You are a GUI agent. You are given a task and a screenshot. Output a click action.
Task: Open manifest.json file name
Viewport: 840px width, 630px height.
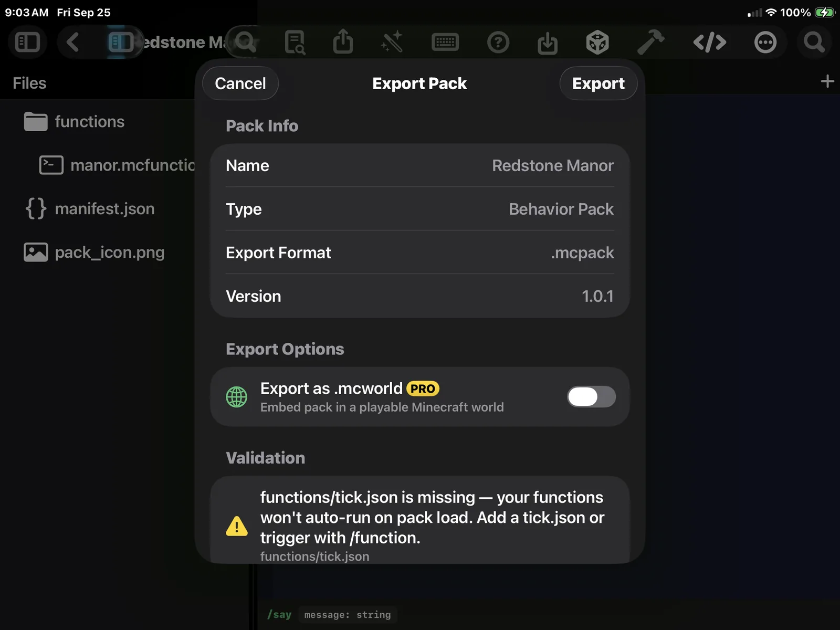(105, 209)
